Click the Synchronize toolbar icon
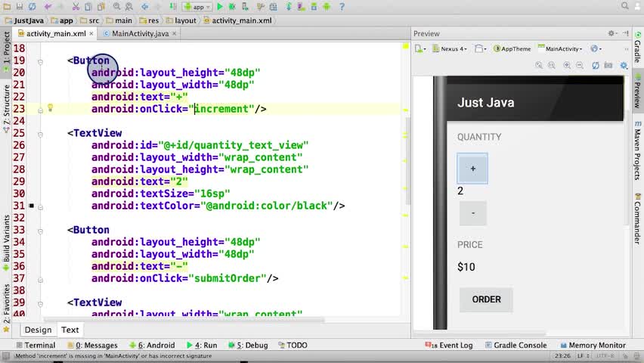644x363 pixels. point(32,7)
